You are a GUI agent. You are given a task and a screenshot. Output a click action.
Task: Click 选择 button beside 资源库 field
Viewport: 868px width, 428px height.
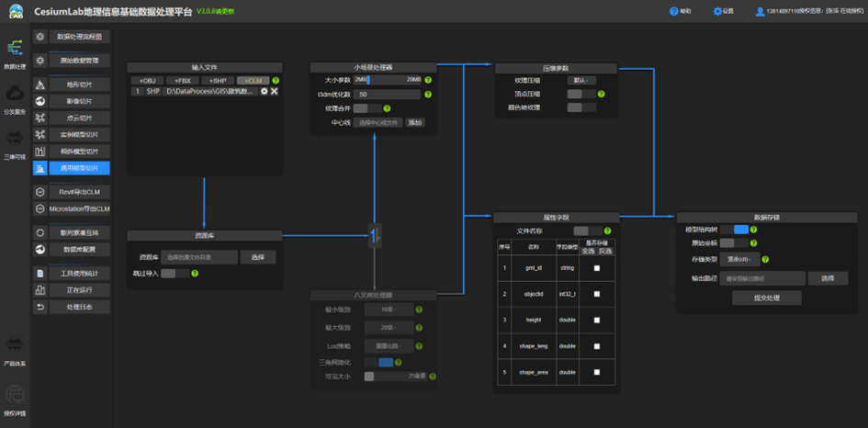258,257
